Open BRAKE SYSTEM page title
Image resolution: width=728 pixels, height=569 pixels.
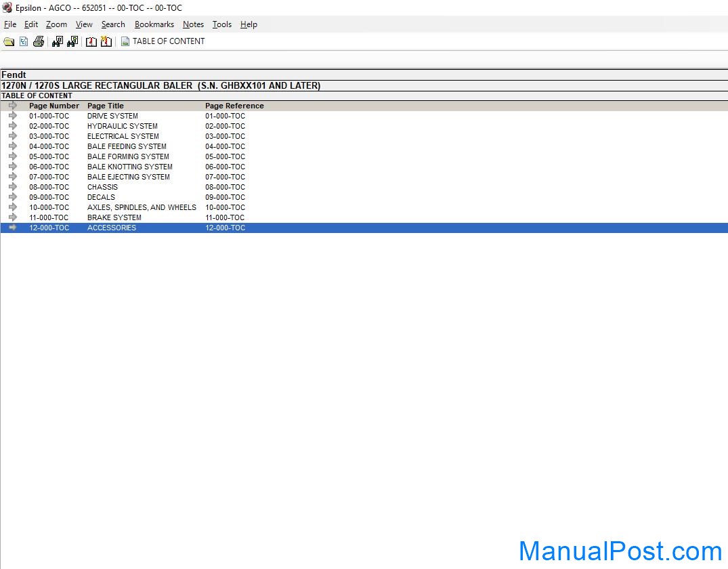click(114, 218)
